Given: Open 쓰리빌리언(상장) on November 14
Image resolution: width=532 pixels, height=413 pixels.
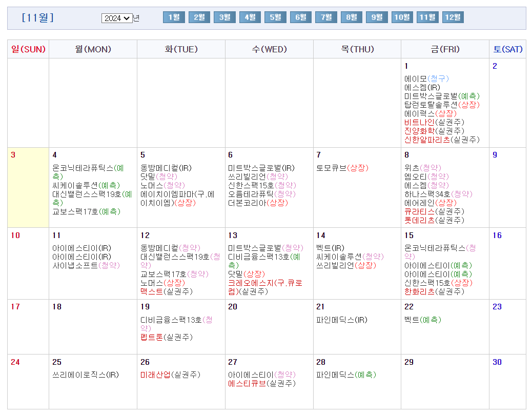Looking at the screenshot, I should pyautogui.click(x=346, y=266).
